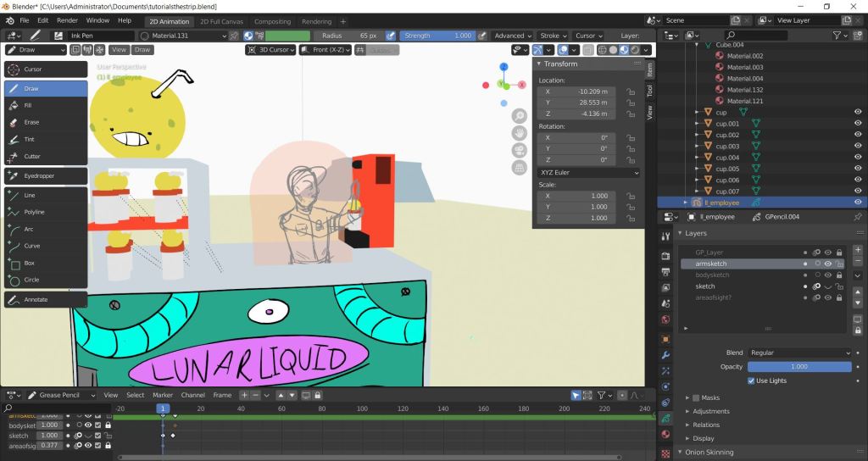Open the Stroke settings popover
The height and width of the screenshot is (461, 868).
(x=553, y=36)
